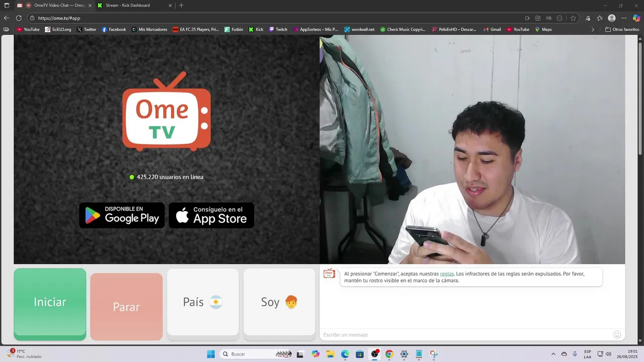
Task: Click the local webcam preview
Action: (x=472, y=149)
